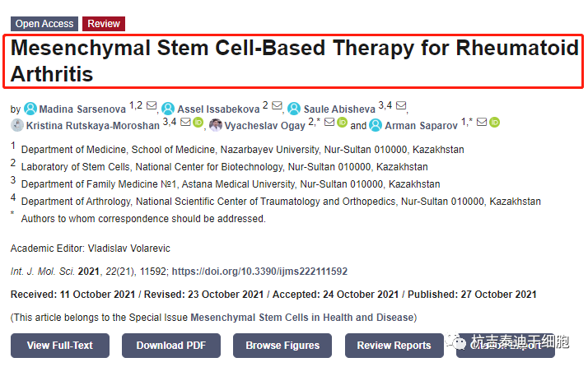The image size is (588, 367).
Task: Open Arman Saparov's ORCID icon
Action: pyautogui.click(x=494, y=123)
